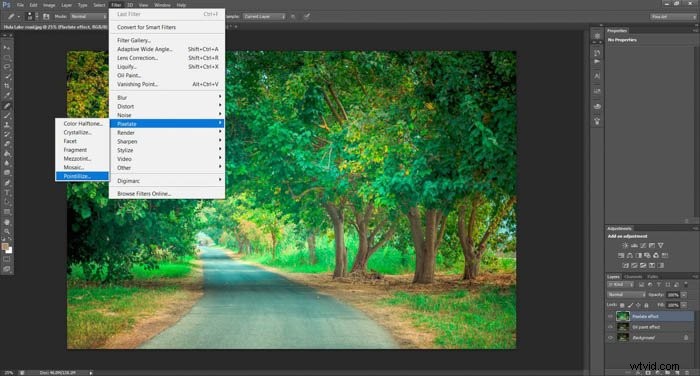Open the Sample Current Layer dropdown
Image resolution: width=700 pixels, height=376 pixels.
click(264, 17)
